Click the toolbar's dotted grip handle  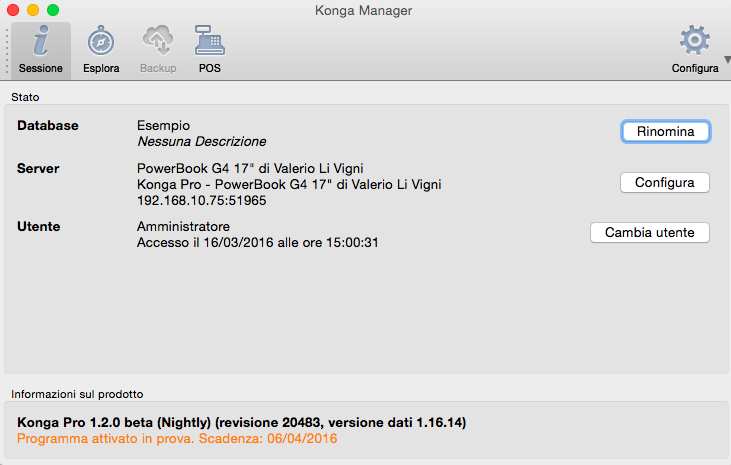[8, 51]
